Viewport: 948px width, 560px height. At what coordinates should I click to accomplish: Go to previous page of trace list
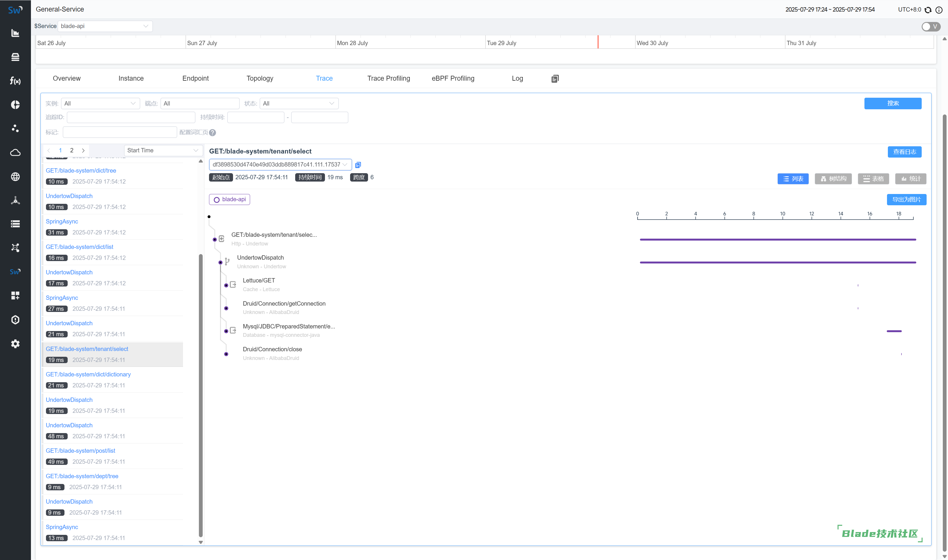pyautogui.click(x=49, y=150)
